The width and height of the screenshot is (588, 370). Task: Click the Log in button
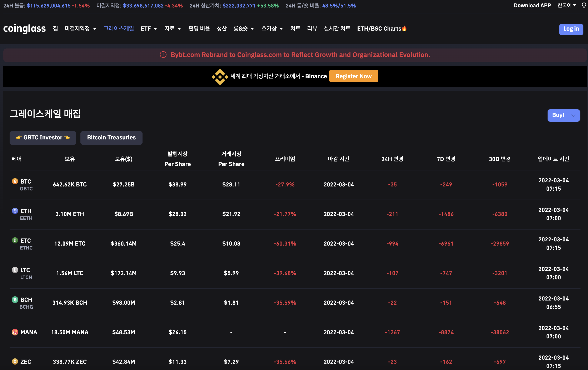pos(571,29)
